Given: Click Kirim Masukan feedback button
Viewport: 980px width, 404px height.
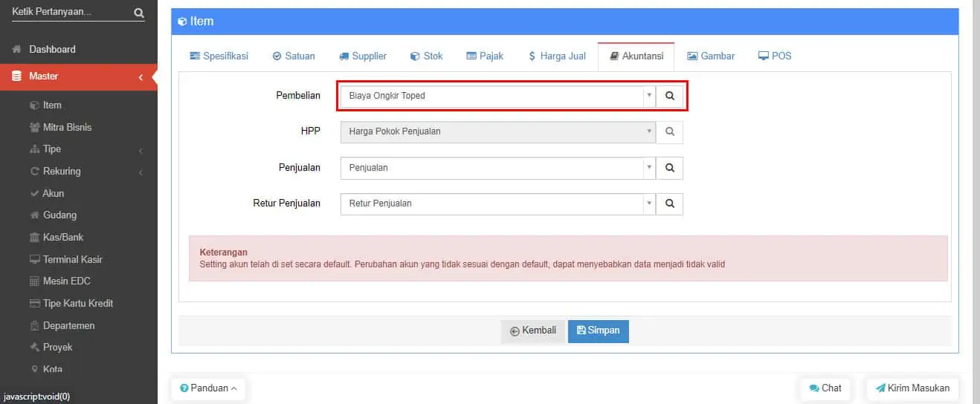Looking at the screenshot, I should coord(912,388).
